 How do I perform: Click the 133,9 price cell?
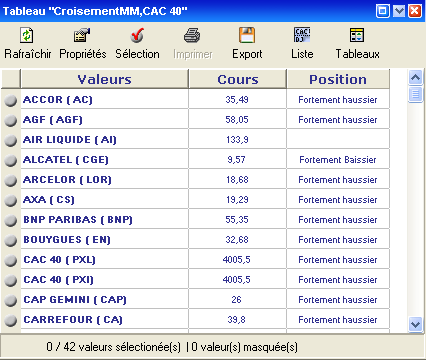pos(237,140)
